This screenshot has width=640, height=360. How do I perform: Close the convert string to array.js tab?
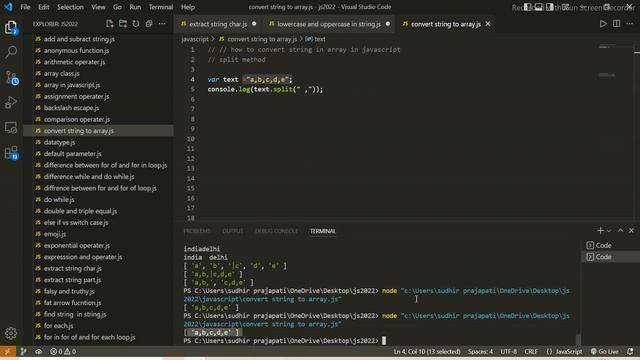(x=488, y=24)
